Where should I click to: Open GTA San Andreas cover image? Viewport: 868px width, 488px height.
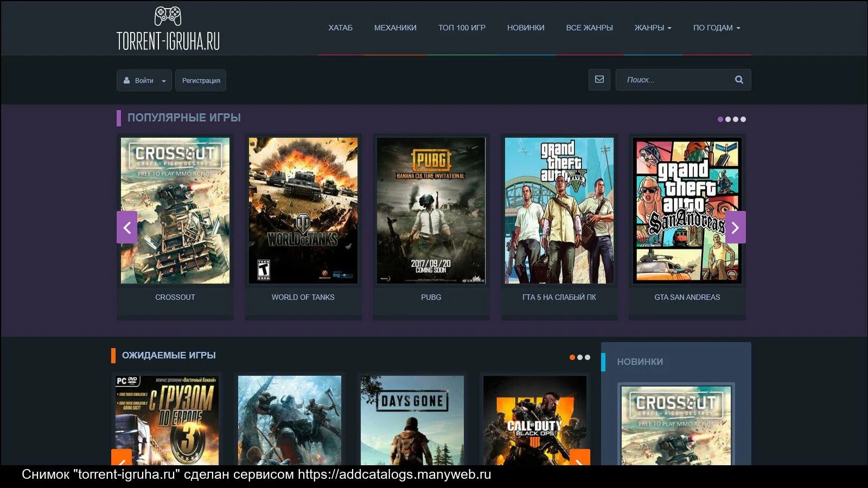687,210
